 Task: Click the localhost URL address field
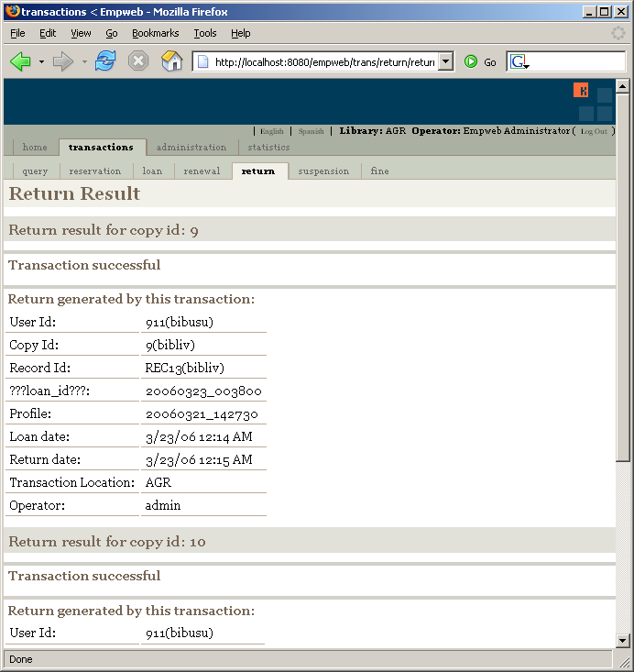(323, 62)
